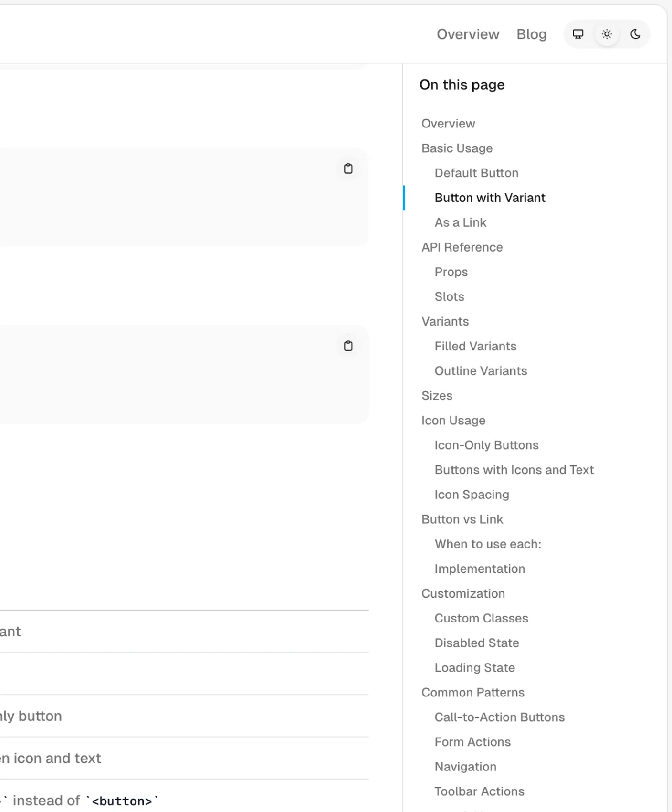Go to Props subsection
This screenshot has height=812, width=672.
(451, 272)
